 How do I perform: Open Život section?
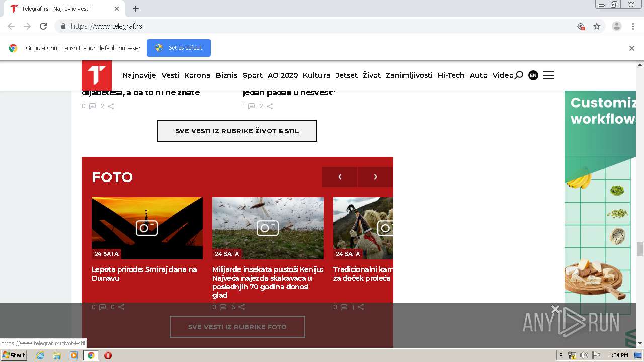(x=372, y=75)
